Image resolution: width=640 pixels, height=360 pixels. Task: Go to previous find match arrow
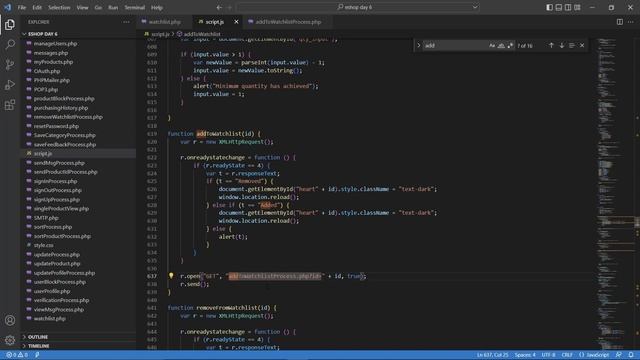(551, 45)
